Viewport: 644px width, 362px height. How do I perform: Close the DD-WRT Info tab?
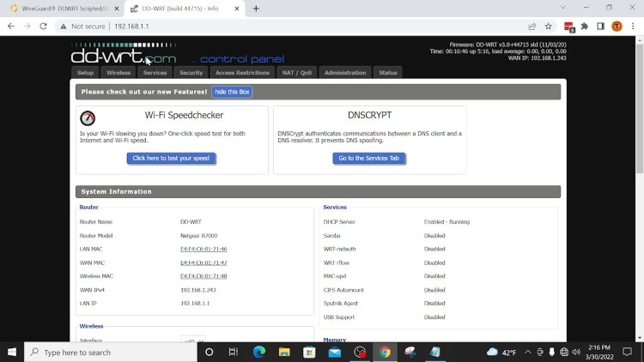coord(237,9)
